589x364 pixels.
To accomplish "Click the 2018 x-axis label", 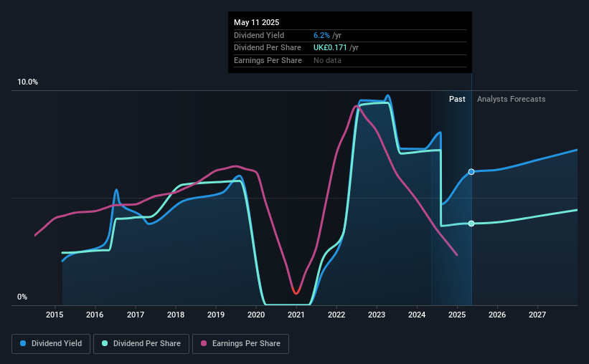I will pyautogui.click(x=176, y=315).
